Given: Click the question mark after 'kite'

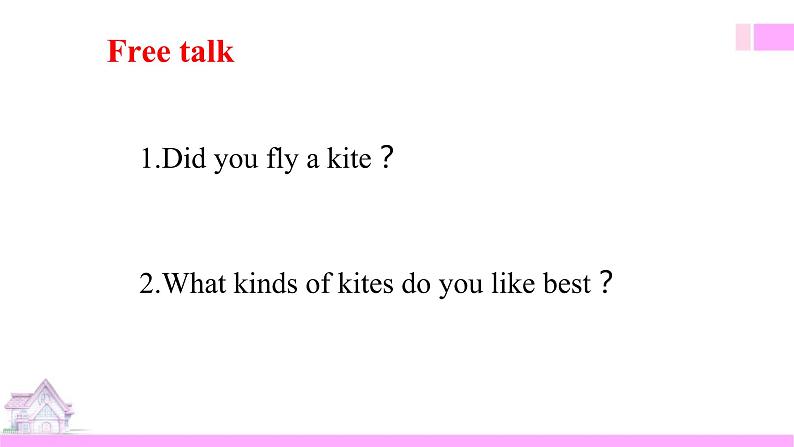Looking at the screenshot, I should point(386,157).
